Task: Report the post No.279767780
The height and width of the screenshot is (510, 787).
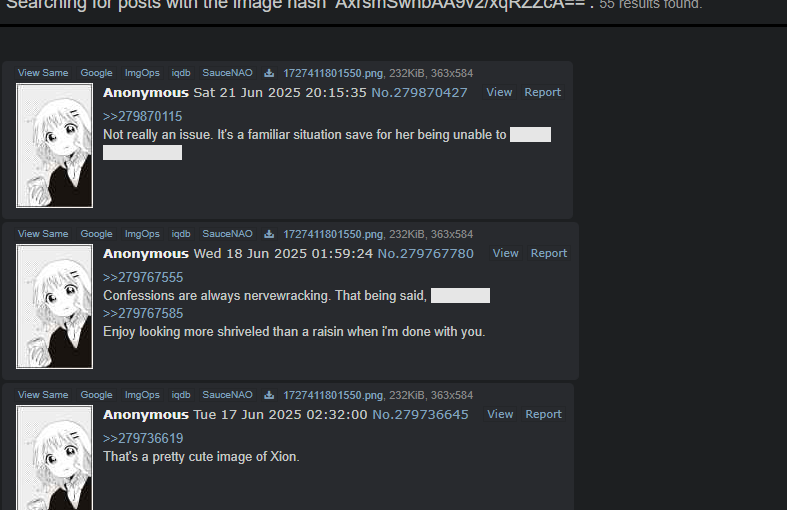Action: 549,253
